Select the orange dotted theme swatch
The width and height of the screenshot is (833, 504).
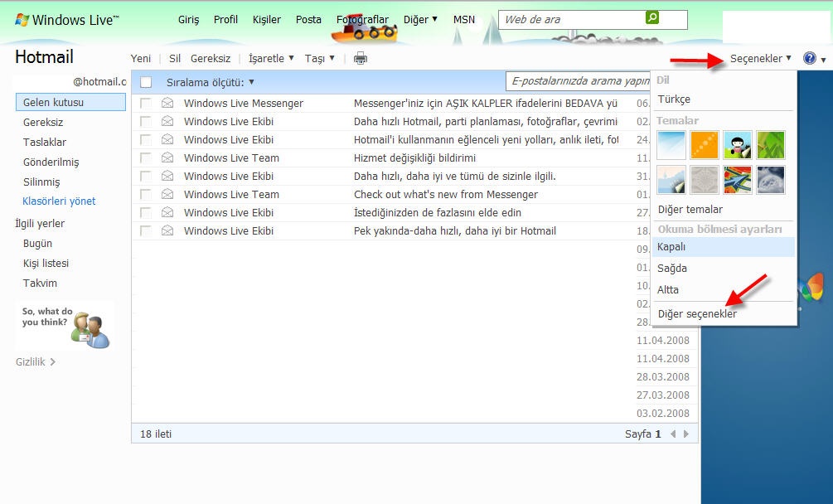pyautogui.click(x=705, y=145)
